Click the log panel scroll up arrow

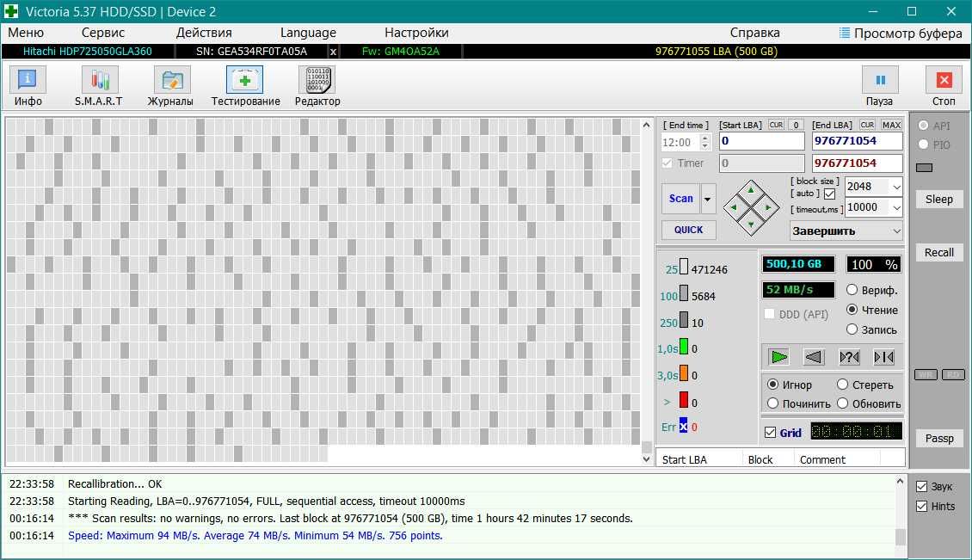click(x=900, y=481)
